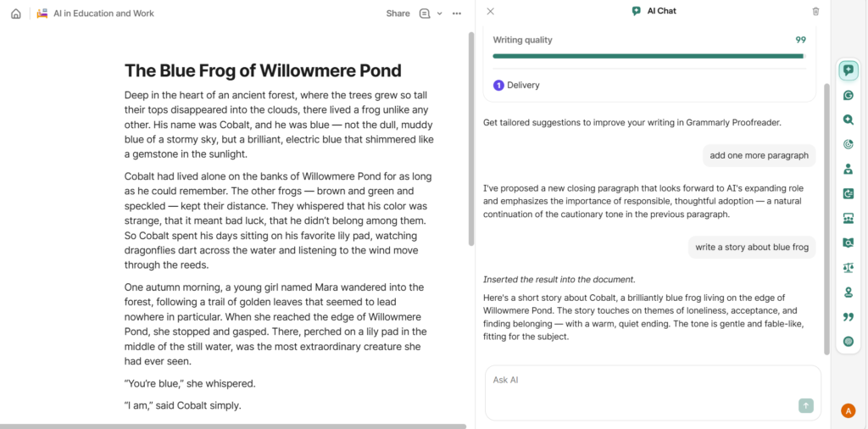Expand the comments chevron dropdown

[439, 14]
